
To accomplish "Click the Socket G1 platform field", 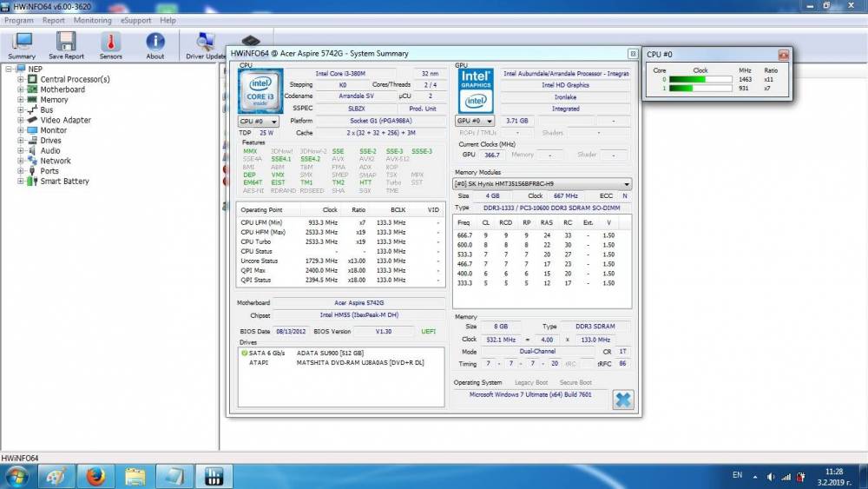I will point(381,121).
